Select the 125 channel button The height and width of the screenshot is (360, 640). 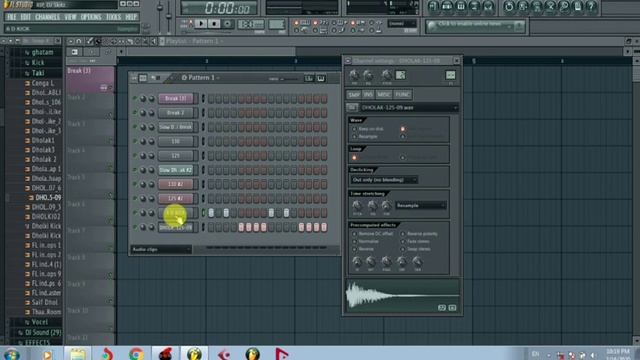176,156
